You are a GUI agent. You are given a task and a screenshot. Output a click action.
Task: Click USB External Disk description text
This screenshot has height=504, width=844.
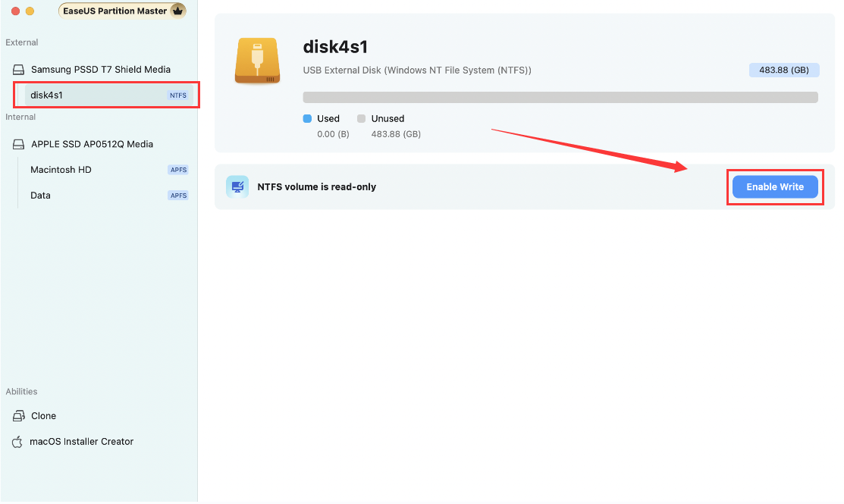click(x=417, y=70)
